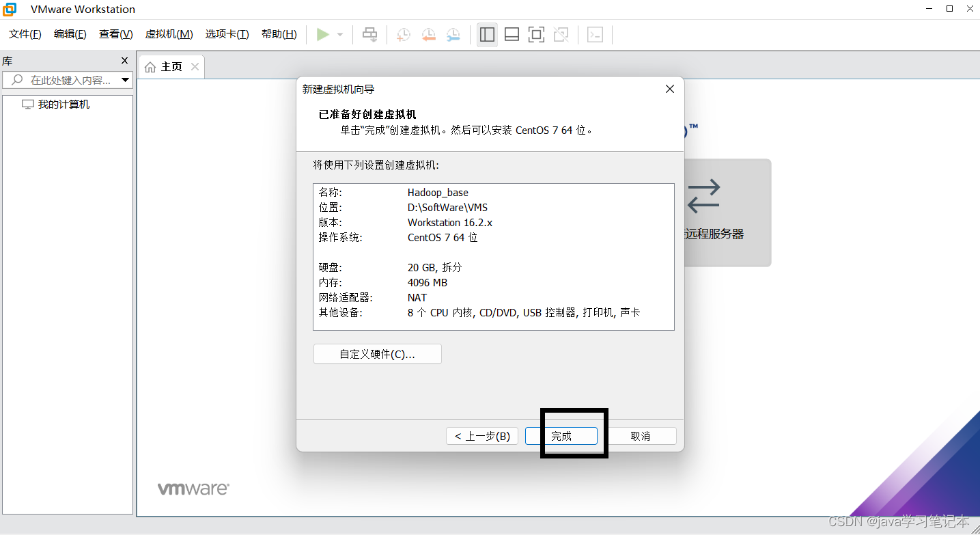Click the CentOS 7 64 位 operating system value
980x535 pixels.
[443, 238]
